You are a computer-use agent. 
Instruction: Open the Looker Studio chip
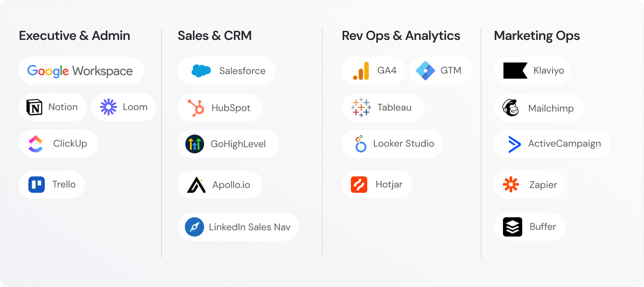[392, 143]
